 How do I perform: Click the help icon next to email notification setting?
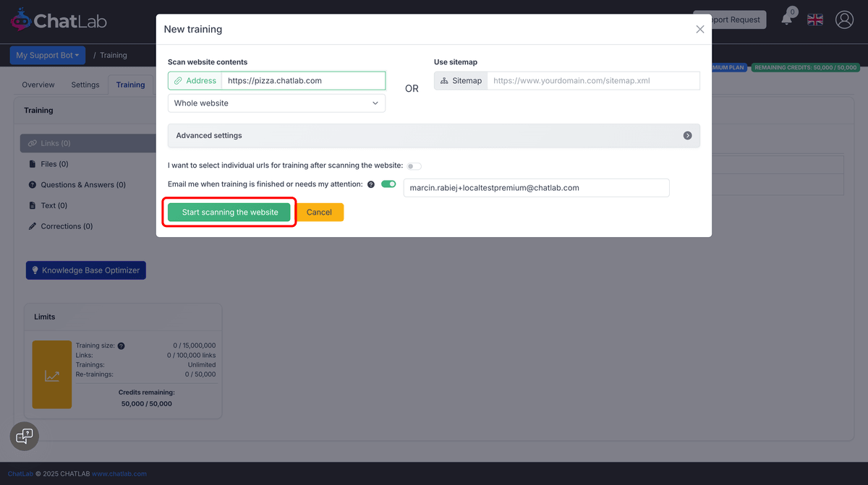coord(371,184)
